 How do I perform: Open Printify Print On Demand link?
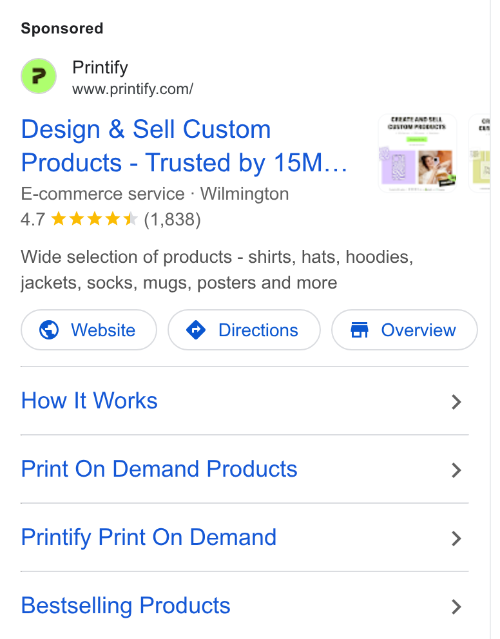tap(149, 537)
